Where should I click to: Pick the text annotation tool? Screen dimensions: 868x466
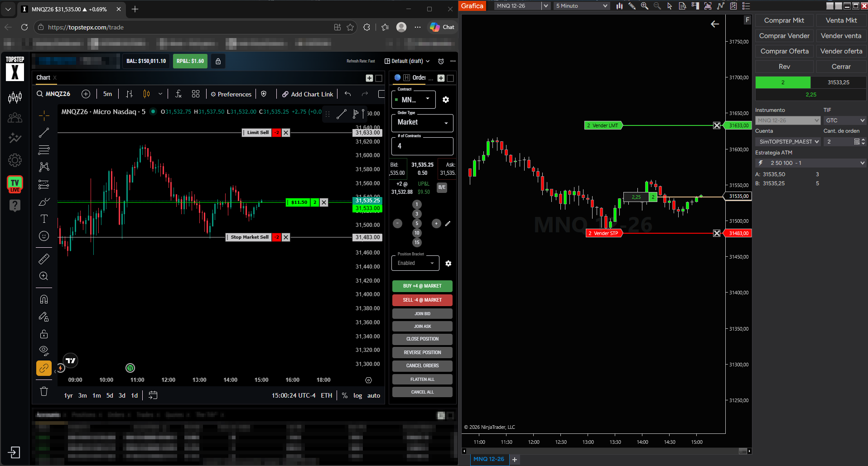44,219
